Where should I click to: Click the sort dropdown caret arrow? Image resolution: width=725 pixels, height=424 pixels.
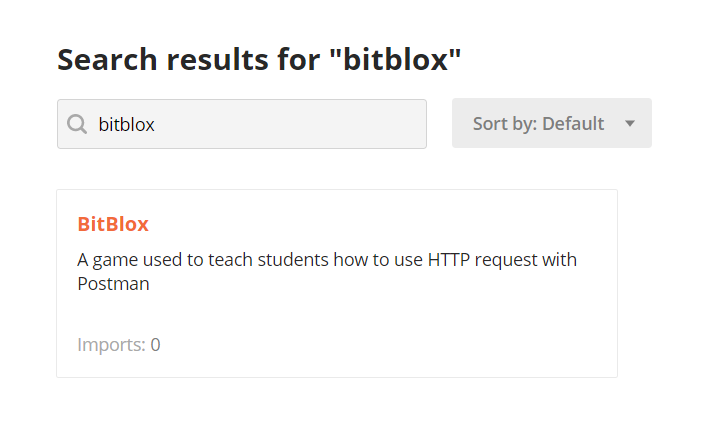pyautogui.click(x=630, y=124)
